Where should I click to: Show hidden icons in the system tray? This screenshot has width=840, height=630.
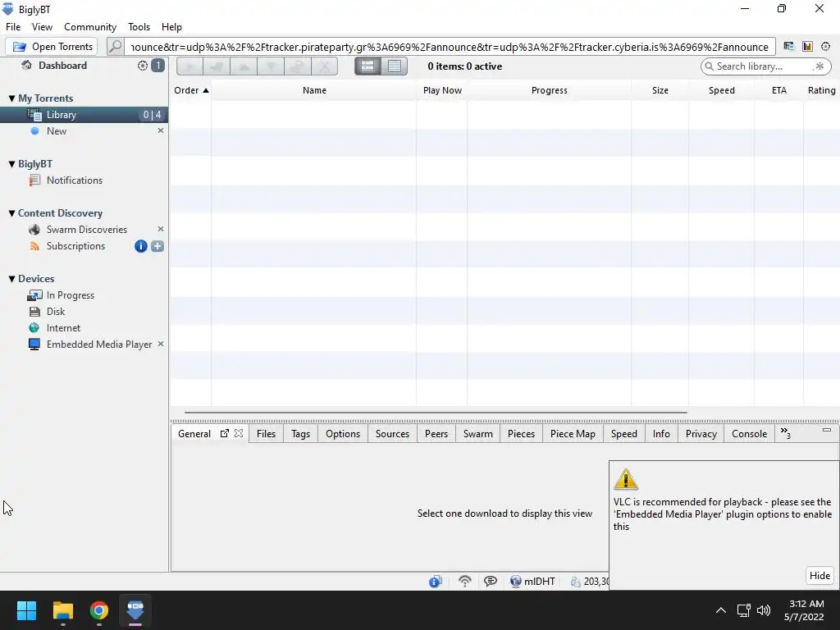[x=721, y=610]
